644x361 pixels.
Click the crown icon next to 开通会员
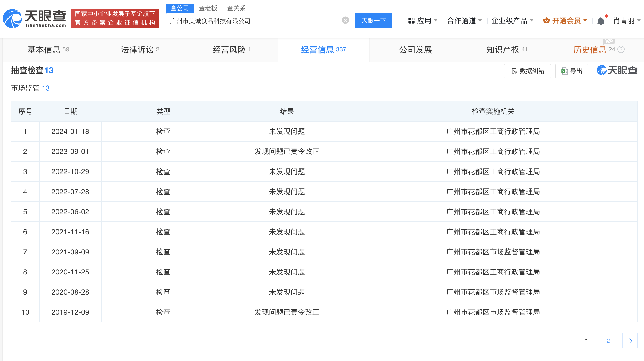point(547,21)
